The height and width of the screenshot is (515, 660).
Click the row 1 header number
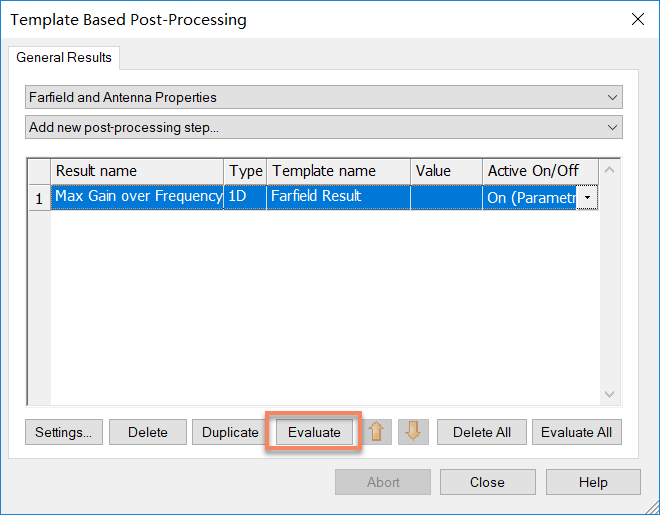[40, 197]
